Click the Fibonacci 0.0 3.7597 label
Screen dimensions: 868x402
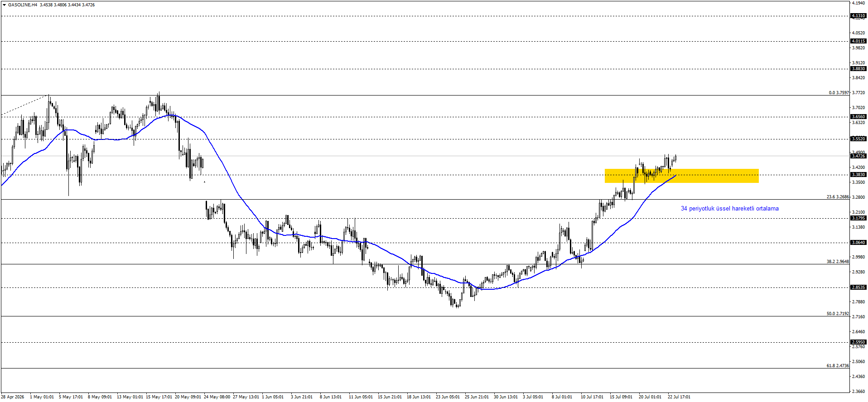(839, 93)
